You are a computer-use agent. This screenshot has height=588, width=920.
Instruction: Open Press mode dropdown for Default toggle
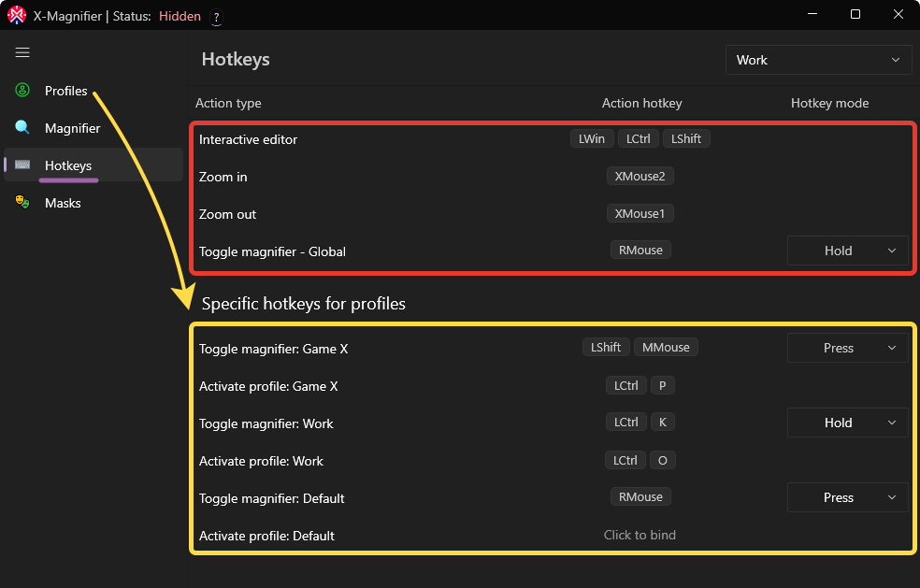pos(847,497)
